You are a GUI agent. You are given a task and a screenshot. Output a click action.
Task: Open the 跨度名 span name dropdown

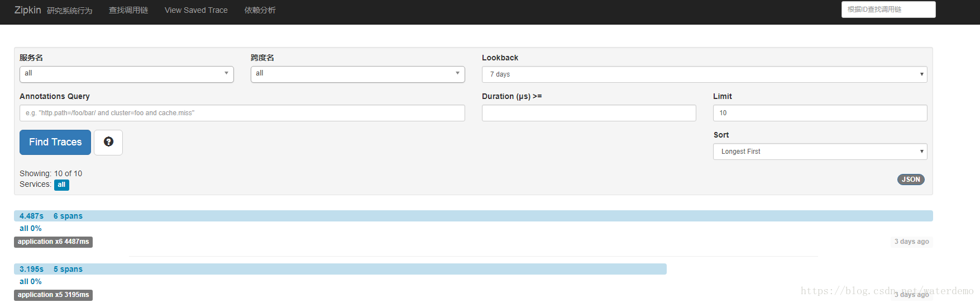357,74
